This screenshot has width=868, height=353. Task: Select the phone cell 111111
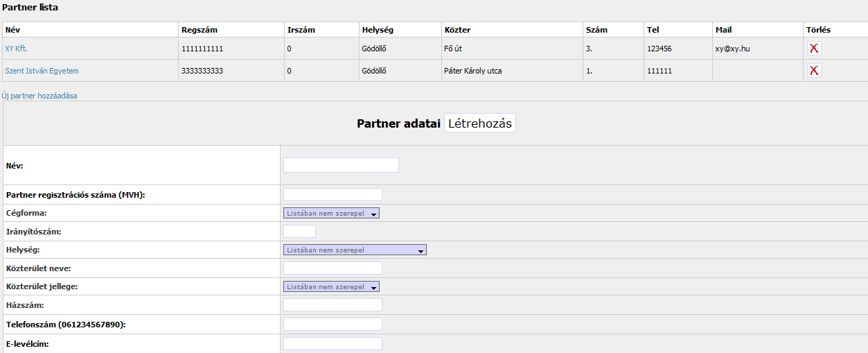pyautogui.click(x=678, y=71)
